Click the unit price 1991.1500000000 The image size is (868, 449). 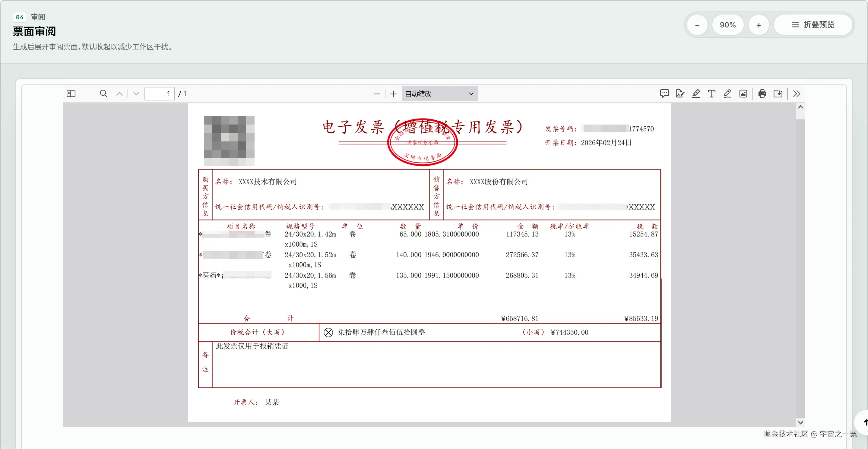click(451, 276)
